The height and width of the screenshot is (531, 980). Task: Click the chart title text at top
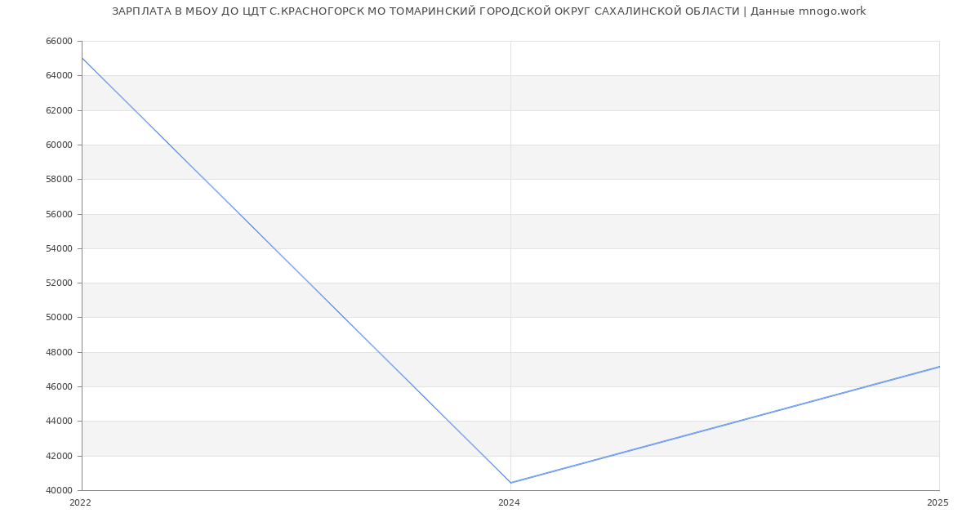[488, 11]
